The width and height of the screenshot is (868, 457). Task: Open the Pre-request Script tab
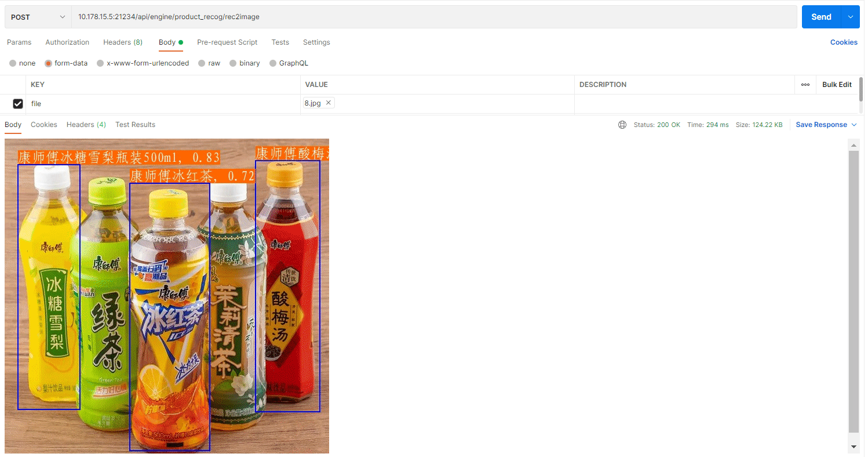[227, 42]
